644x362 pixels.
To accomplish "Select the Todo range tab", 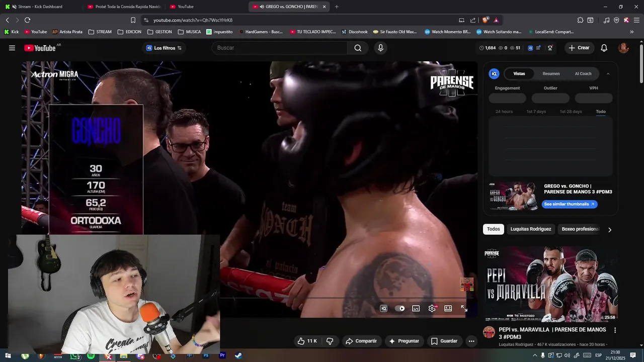I will (x=601, y=112).
